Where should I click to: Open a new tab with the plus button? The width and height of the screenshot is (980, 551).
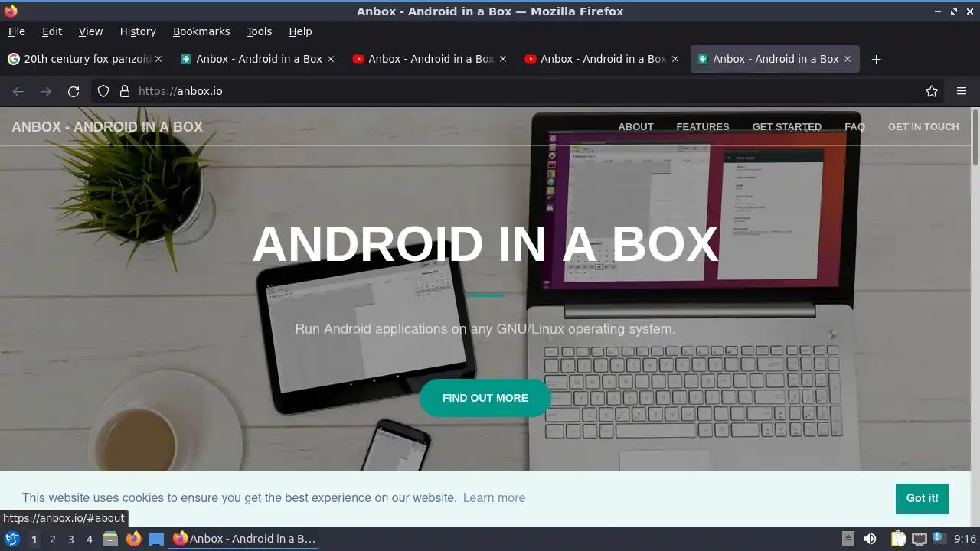877,59
